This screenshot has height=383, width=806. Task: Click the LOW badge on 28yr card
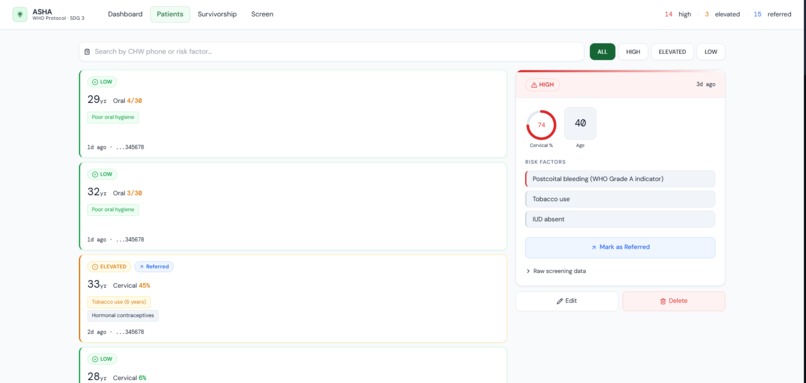[x=102, y=359]
